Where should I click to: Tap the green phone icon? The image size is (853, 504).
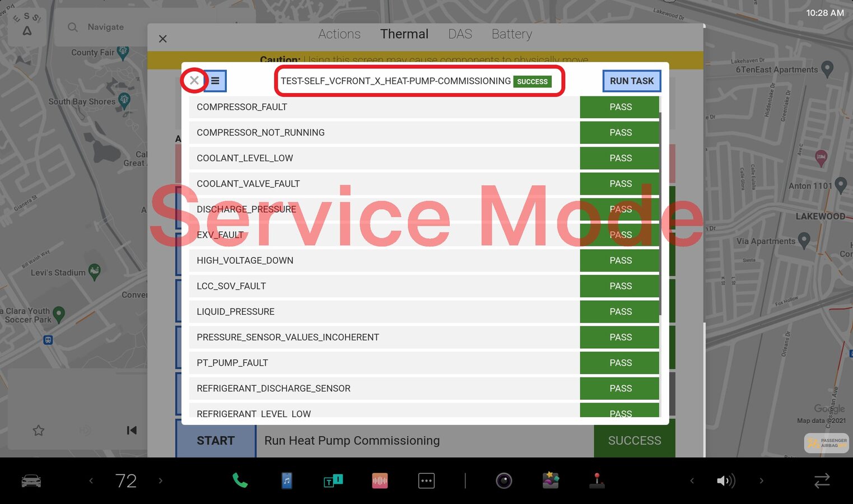[240, 480]
